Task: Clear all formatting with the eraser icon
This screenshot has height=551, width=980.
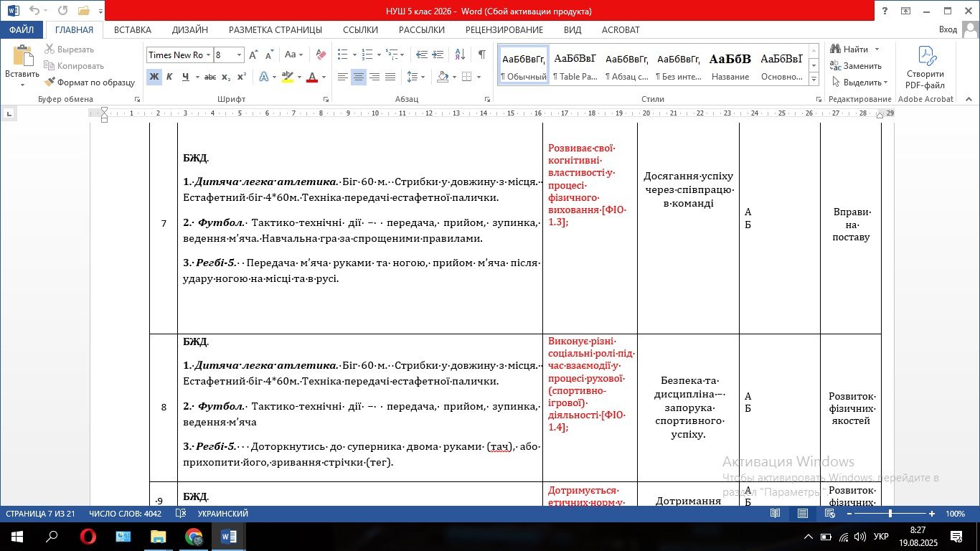Action: pyautogui.click(x=321, y=55)
